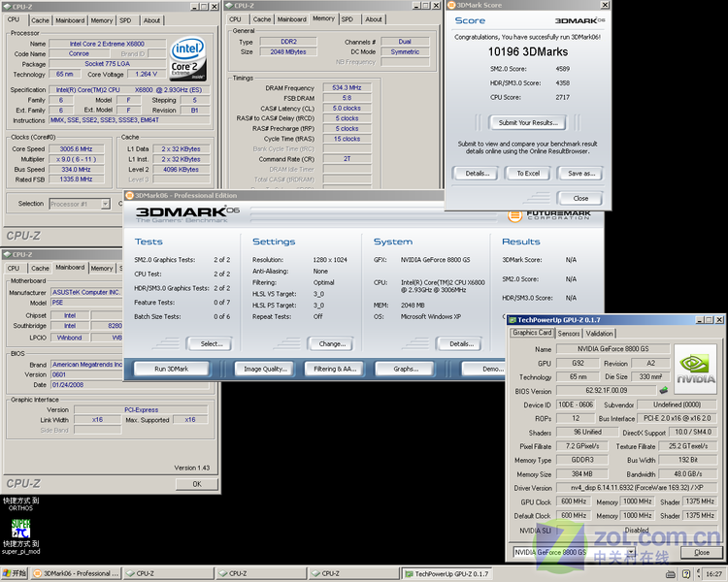Click the Name field Intel Core 2 Extreme X6800

[107, 44]
